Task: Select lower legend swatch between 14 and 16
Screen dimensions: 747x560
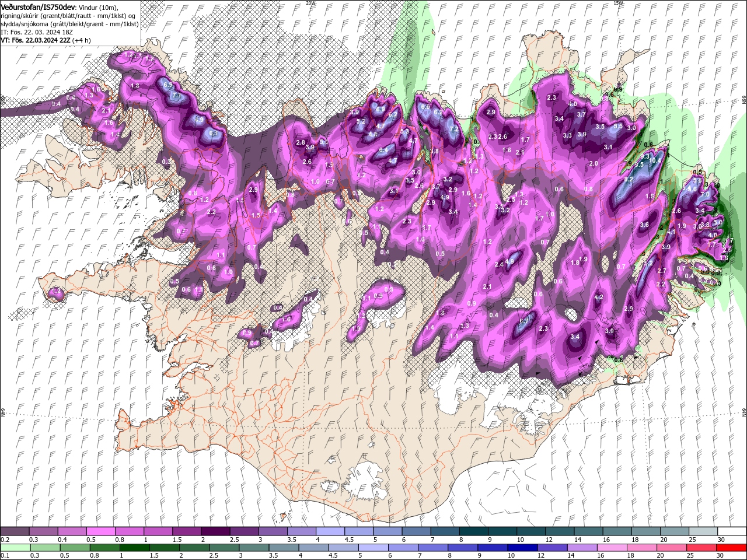Action: (581, 548)
